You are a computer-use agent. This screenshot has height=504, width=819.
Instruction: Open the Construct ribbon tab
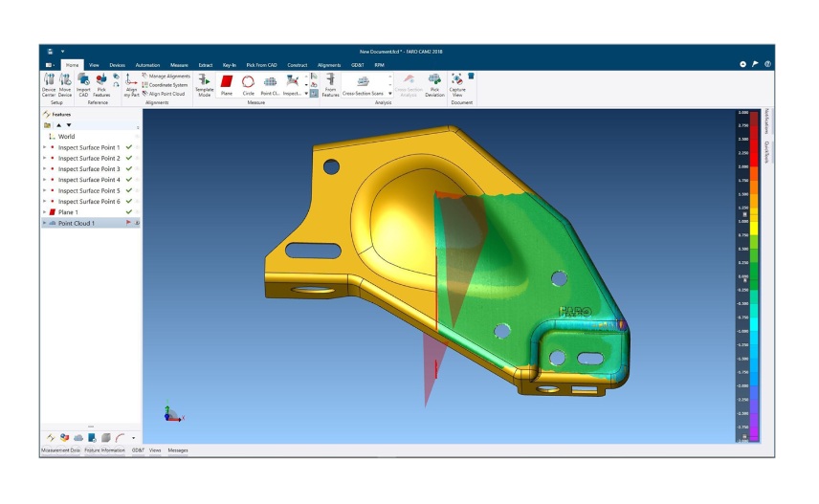pyautogui.click(x=298, y=65)
